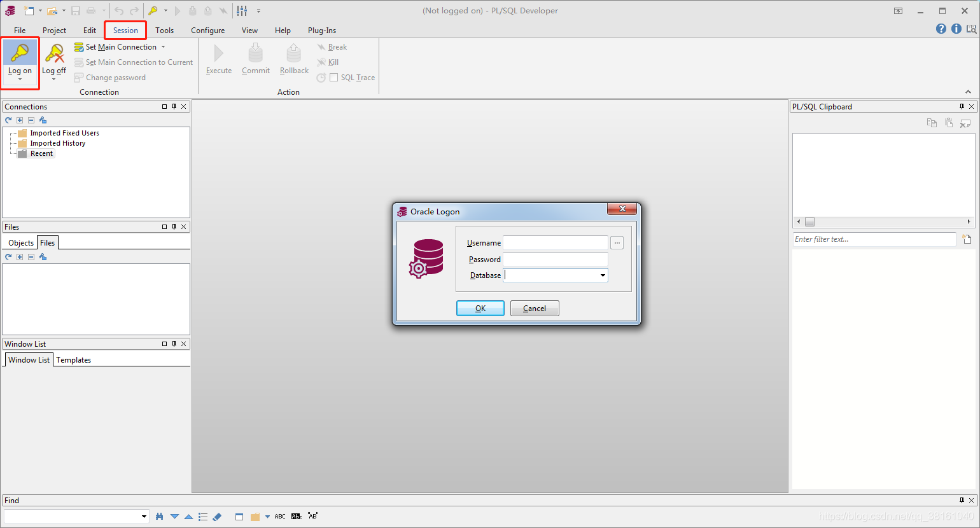Screen dimensions: 980x528
Task: Switch to the Templates tab
Action: (74, 360)
